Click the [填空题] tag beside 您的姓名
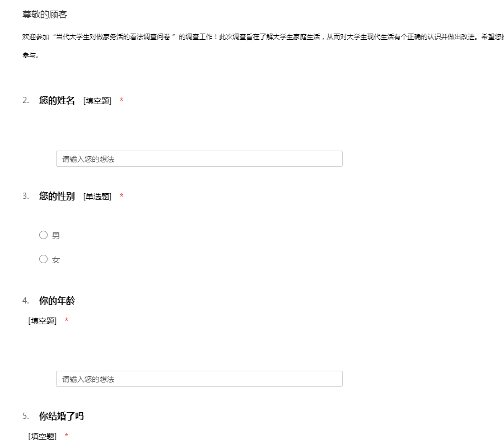 tap(97, 101)
